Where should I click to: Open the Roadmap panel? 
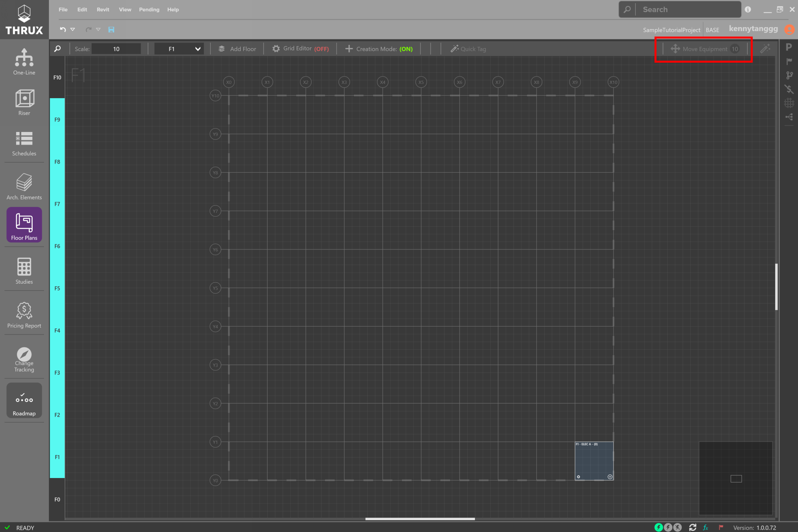24,400
